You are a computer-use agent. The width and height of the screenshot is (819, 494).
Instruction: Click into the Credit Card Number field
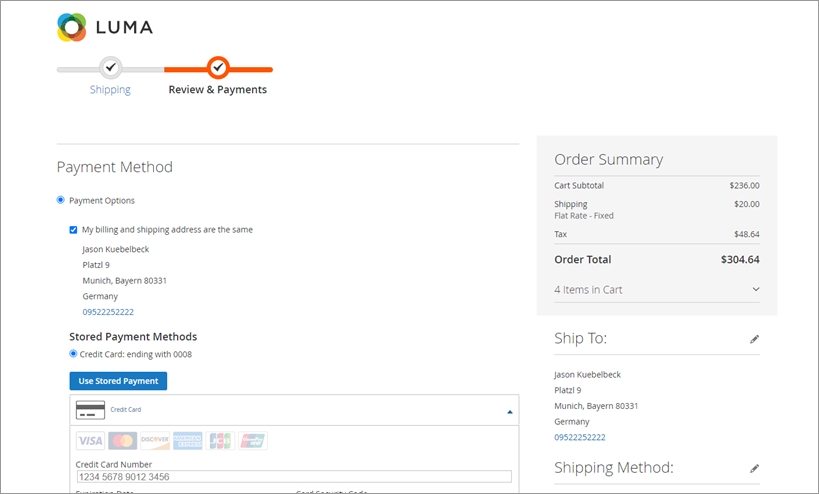pos(293,477)
